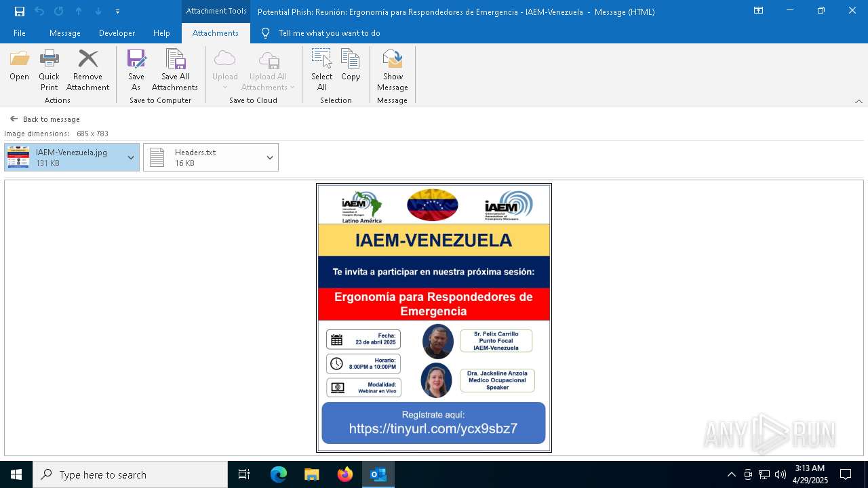Open volume control tray icon
868x488 pixels.
781,474
